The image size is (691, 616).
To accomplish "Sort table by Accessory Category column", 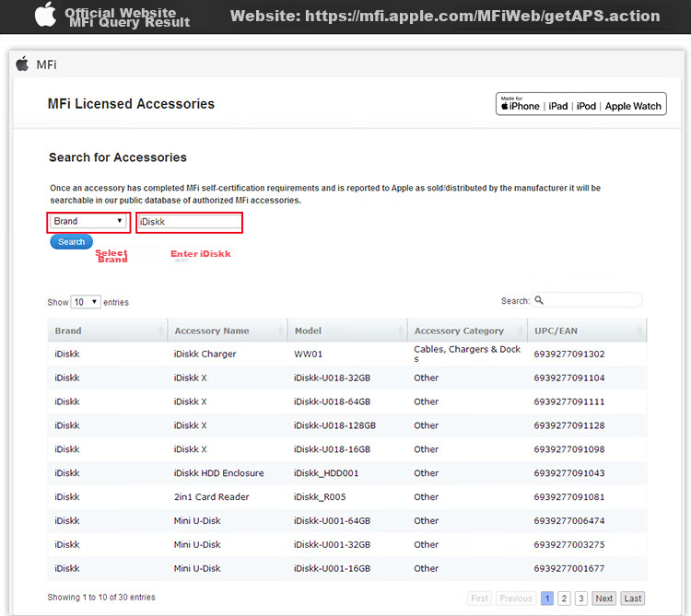I will click(x=467, y=331).
